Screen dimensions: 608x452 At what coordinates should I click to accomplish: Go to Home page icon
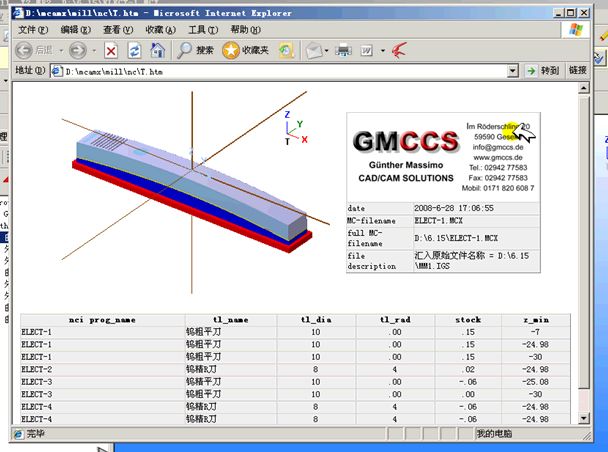[157, 50]
